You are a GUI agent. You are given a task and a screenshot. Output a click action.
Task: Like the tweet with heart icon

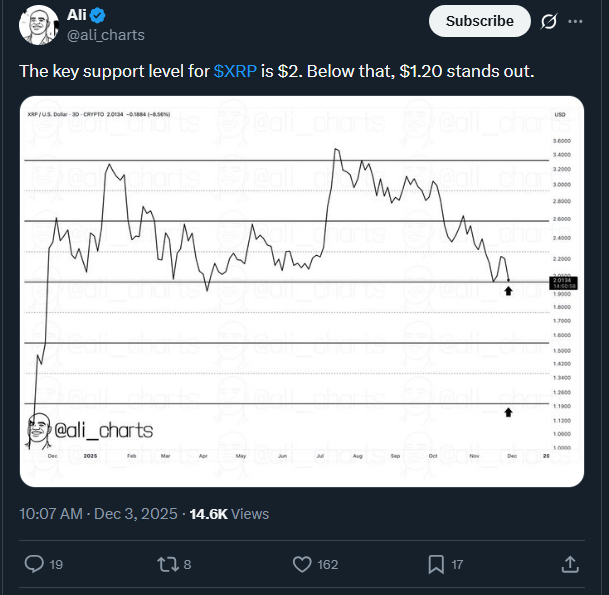click(302, 565)
